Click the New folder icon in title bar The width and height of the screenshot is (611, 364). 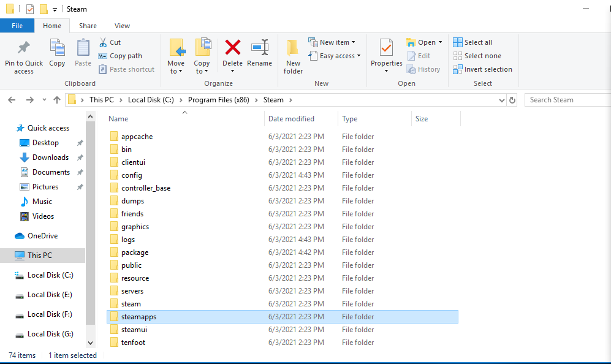point(44,9)
